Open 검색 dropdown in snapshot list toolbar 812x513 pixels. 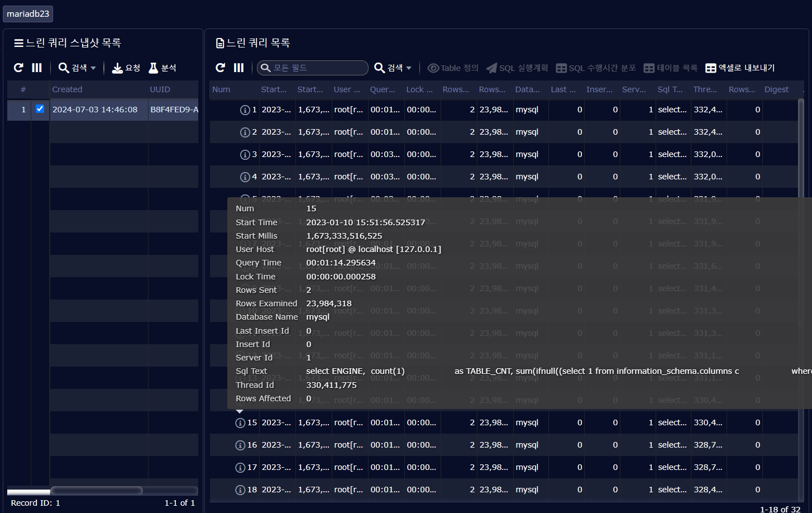point(78,68)
